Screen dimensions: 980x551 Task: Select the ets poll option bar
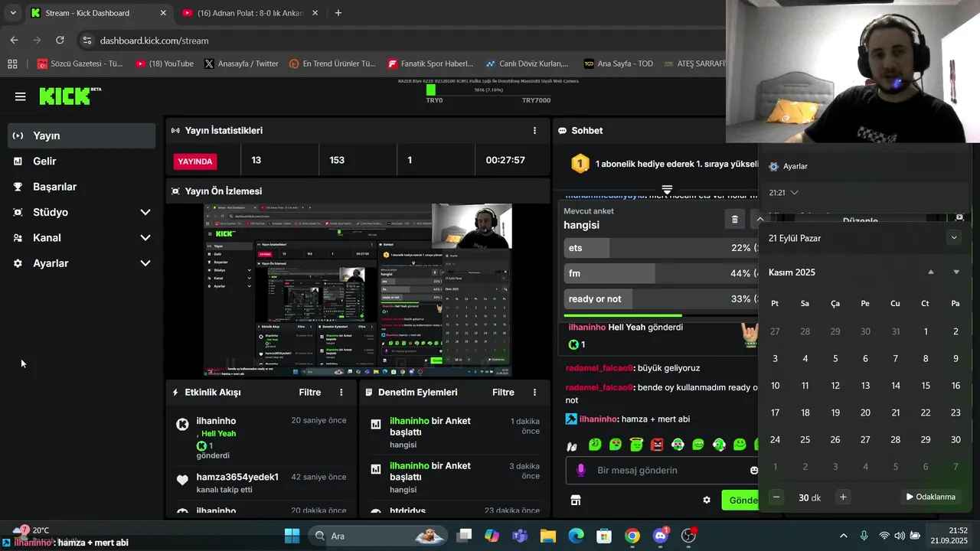pyautogui.click(x=661, y=248)
